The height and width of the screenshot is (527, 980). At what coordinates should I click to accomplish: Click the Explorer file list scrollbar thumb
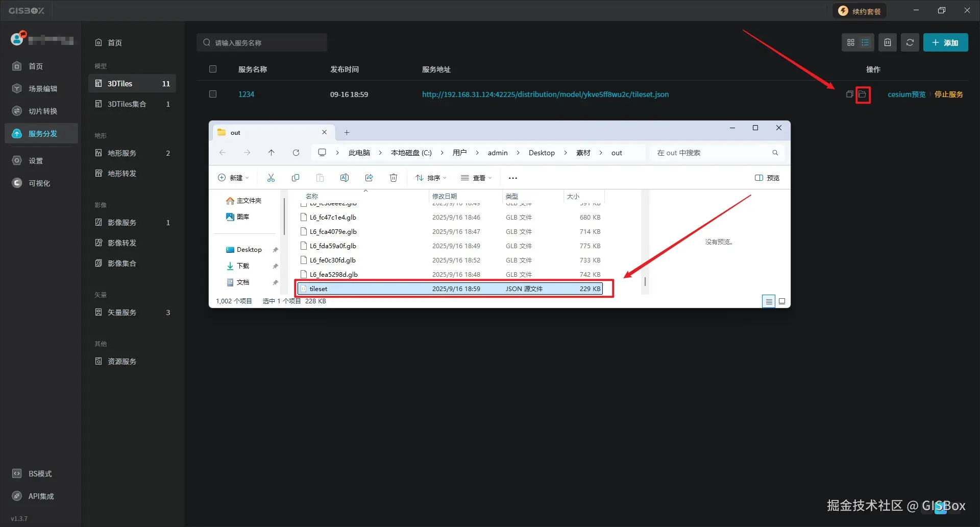coord(645,282)
